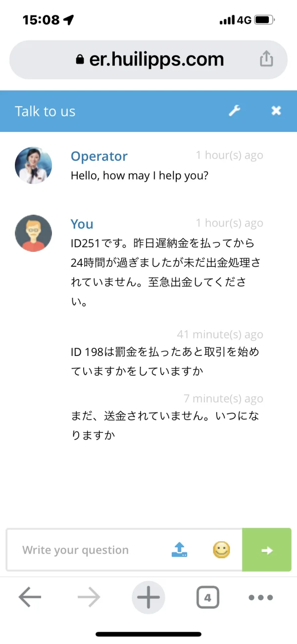Open a new tab with plus button

coord(148,598)
